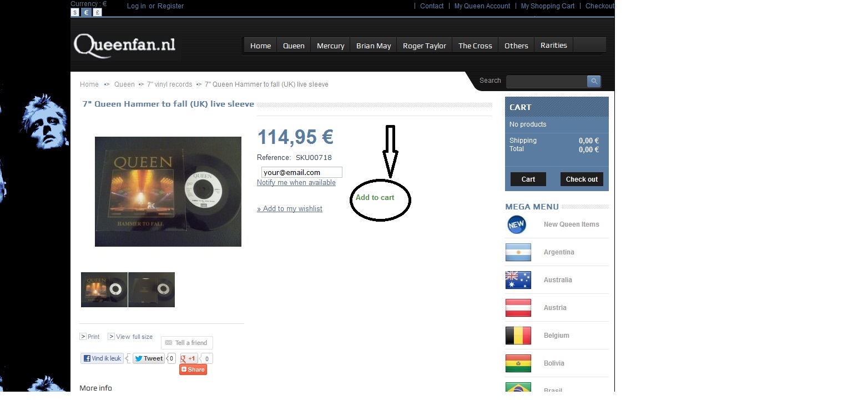Open the Rarities navigation tab
This screenshot has width=868, height=400.
click(x=554, y=46)
